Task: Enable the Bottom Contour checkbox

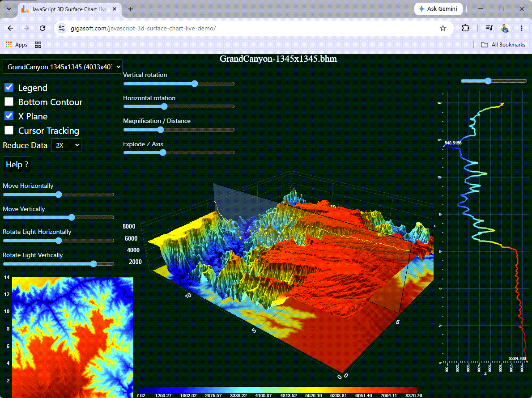Action: [x=9, y=102]
